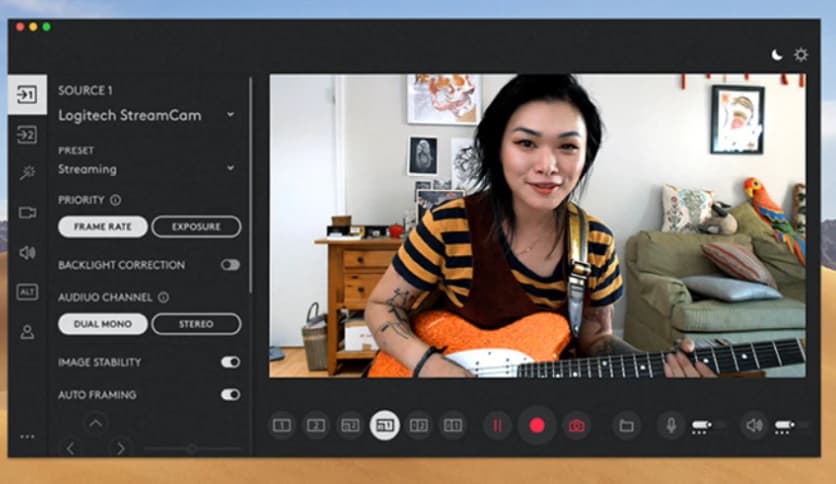Click the settings panel scrollbar
The height and width of the screenshot is (484, 836).
click(x=250, y=185)
